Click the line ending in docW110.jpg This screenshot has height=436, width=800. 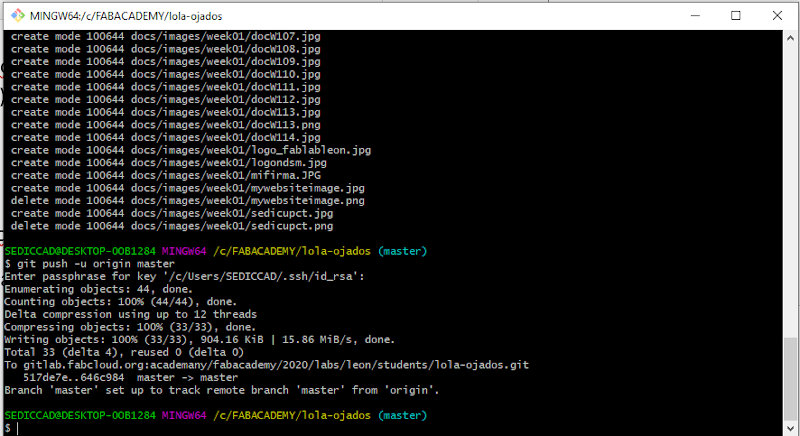point(166,74)
